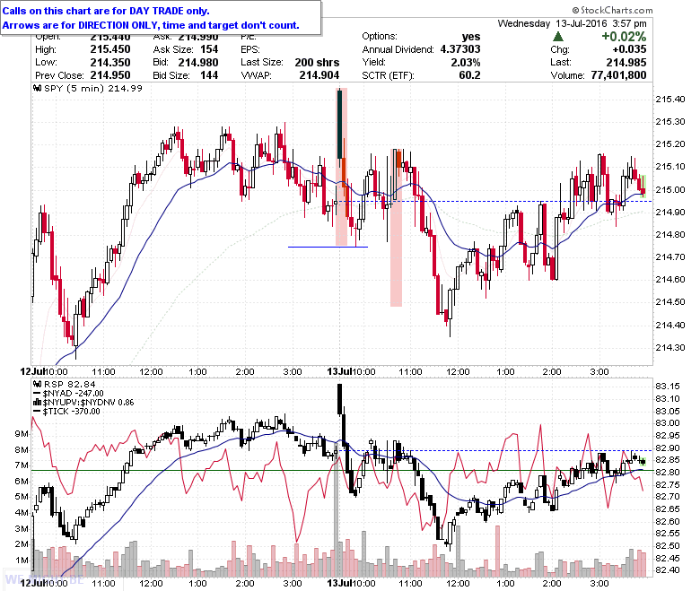The height and width of the screenshot is (591, 700).
Task: Click the Bid Size value 144
Action: (209, 75)
